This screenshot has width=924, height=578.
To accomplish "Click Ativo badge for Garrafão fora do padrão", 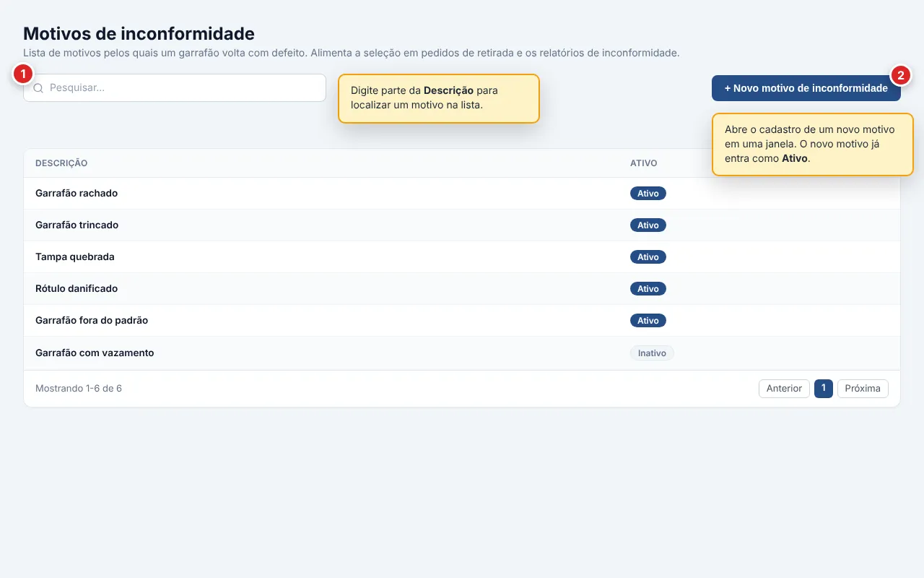I will 648,321.
